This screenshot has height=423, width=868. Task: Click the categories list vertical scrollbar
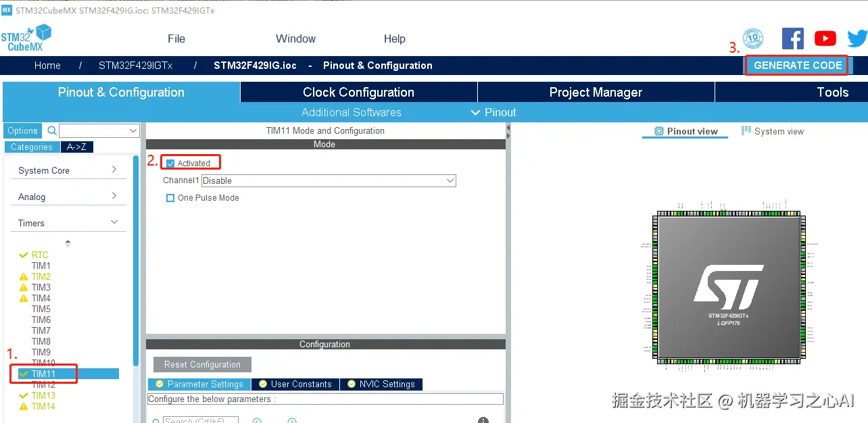click(x=136, y=261)
